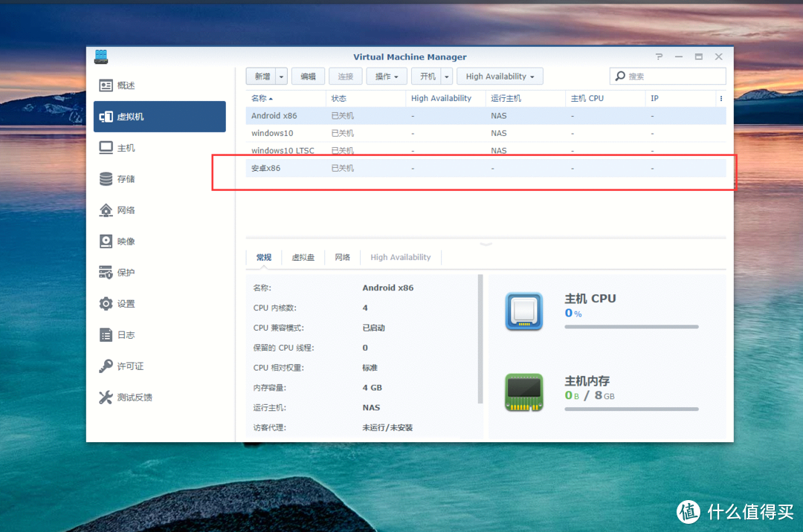Click the NAS host value for windows10

coord(499,133)
